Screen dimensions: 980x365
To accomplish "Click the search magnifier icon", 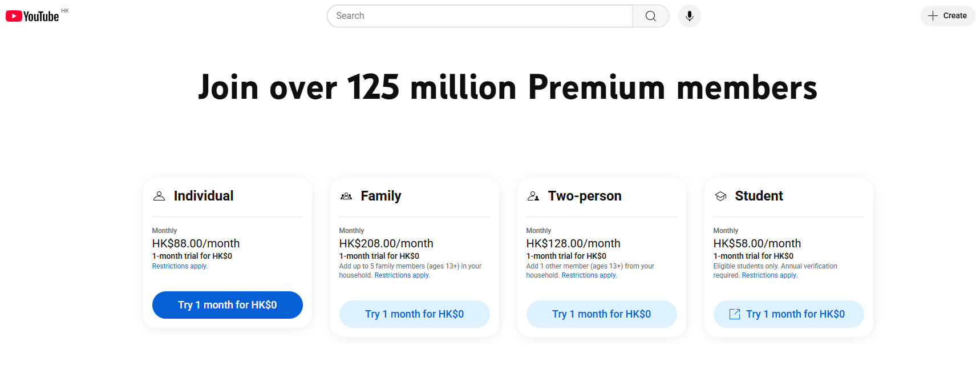I will (650, 15).
